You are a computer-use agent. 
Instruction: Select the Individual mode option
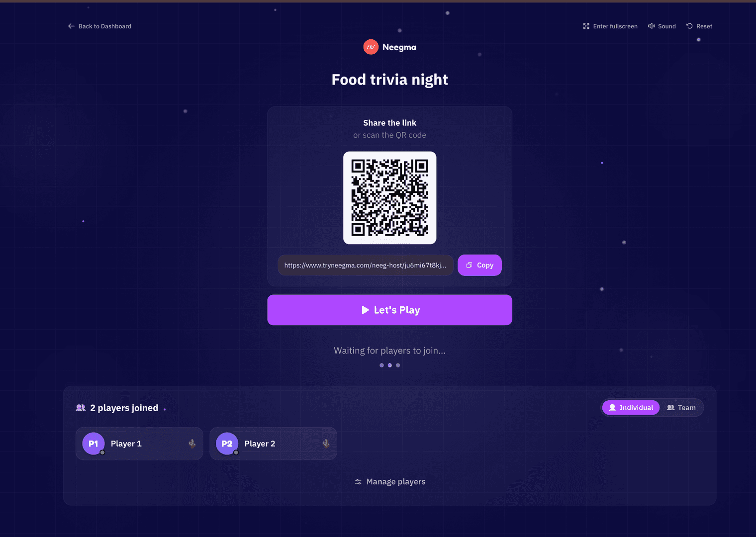(x=631, y=408)
